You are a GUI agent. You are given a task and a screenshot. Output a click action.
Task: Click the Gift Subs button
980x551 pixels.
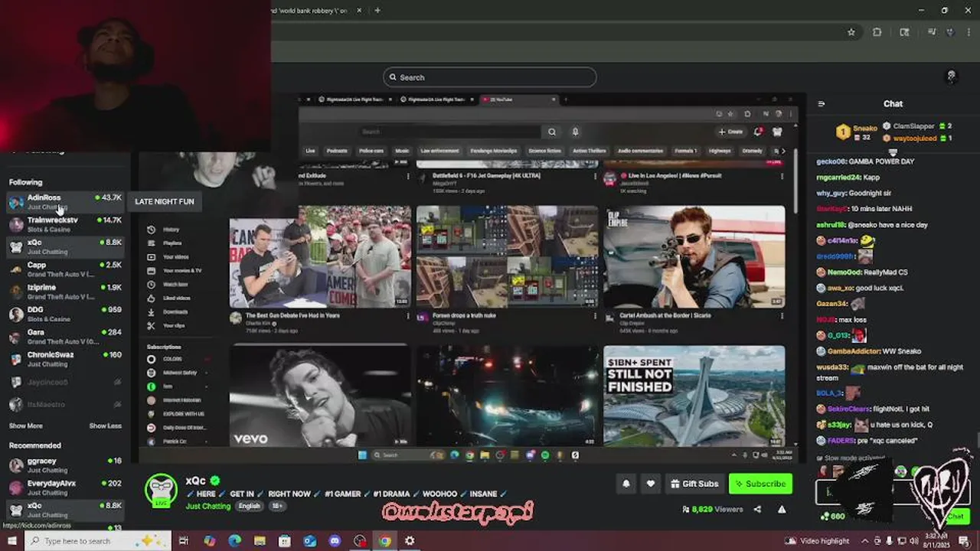[x=694, y=484]
